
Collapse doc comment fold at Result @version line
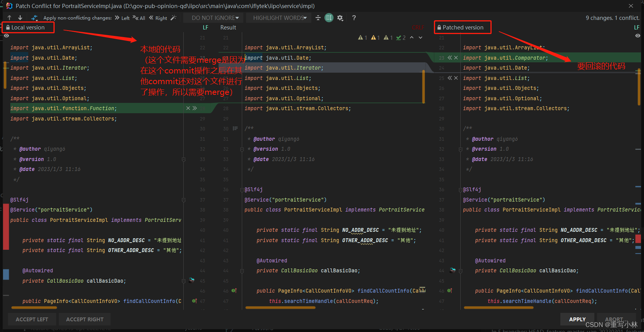242,149
